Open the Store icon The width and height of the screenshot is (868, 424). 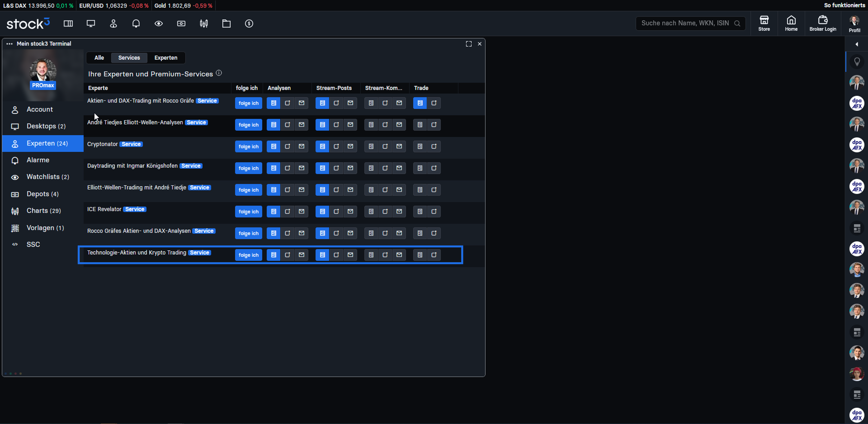point(764,24)
